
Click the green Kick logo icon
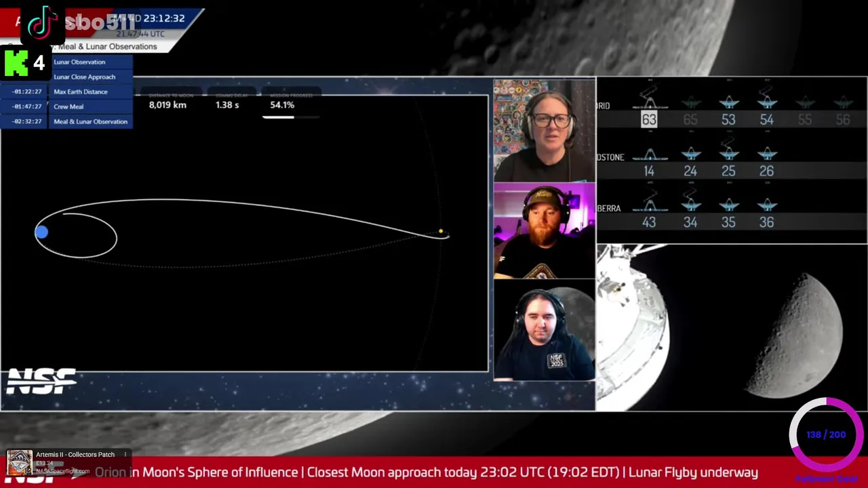tap(16, 63)
